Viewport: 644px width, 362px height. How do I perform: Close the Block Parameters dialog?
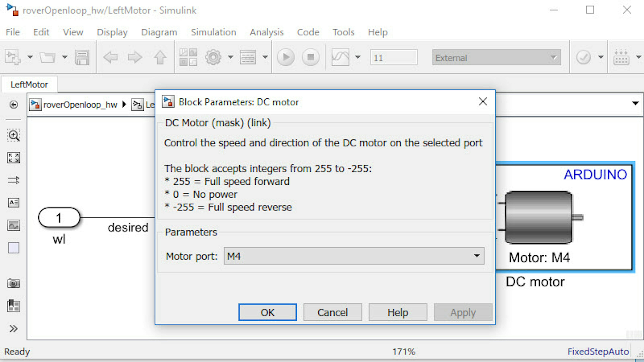483,102
